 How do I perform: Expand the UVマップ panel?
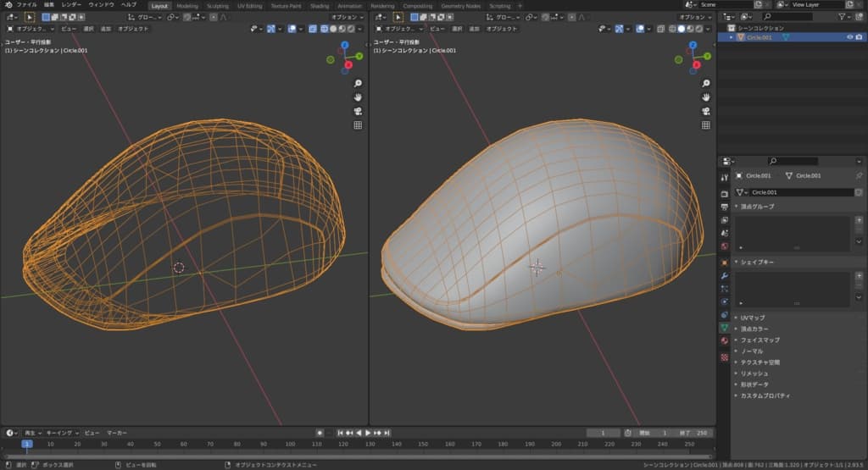click(753, 318)
